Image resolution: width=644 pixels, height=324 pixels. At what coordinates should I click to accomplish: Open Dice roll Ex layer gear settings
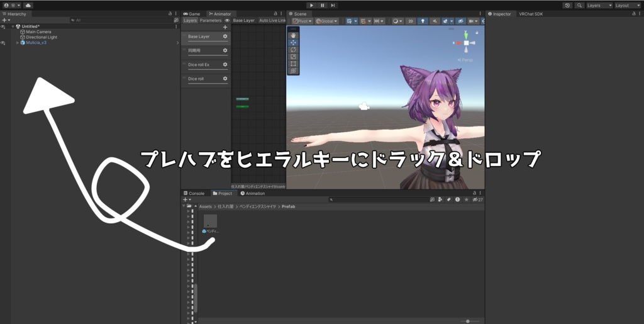(225, 64)
